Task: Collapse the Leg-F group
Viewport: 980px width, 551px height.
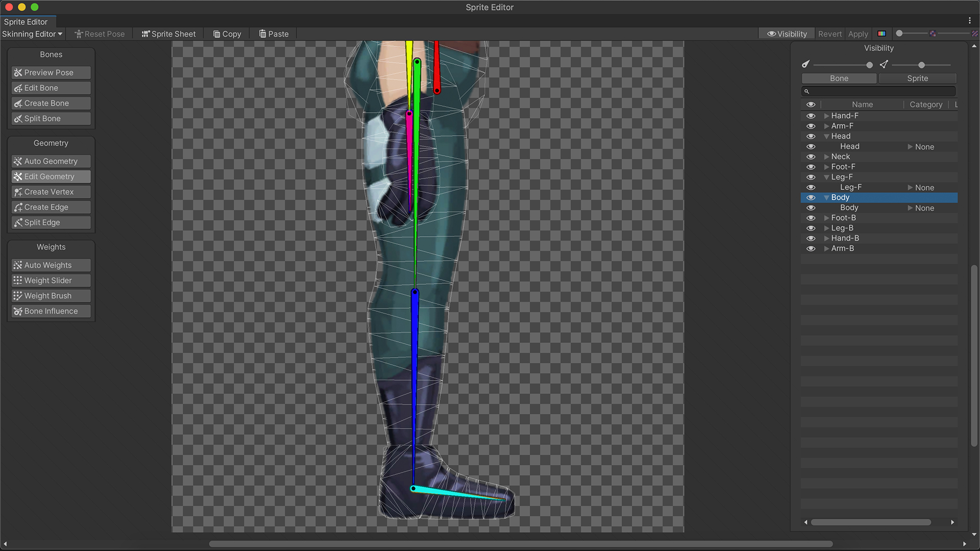Action: 827,177
